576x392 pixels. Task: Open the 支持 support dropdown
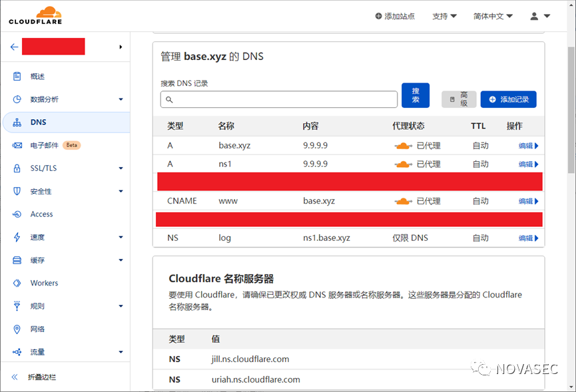coord(444,16)
